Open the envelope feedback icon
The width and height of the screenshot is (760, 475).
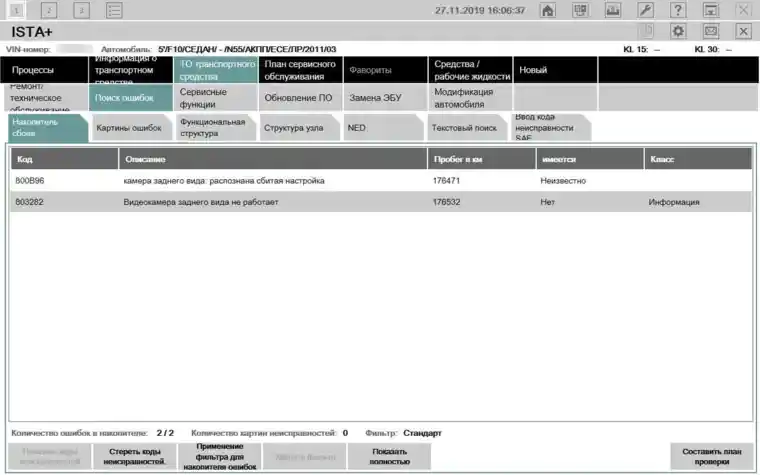coord(711,32)
